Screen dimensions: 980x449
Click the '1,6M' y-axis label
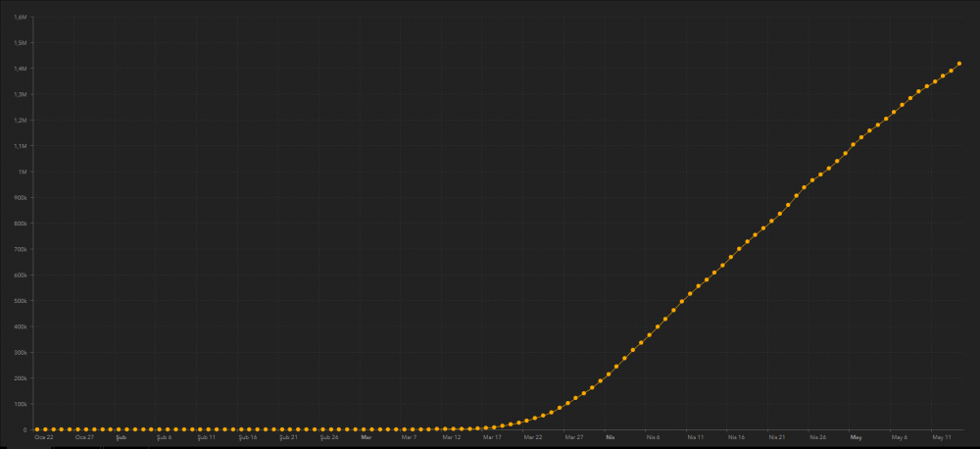[20, 17]
